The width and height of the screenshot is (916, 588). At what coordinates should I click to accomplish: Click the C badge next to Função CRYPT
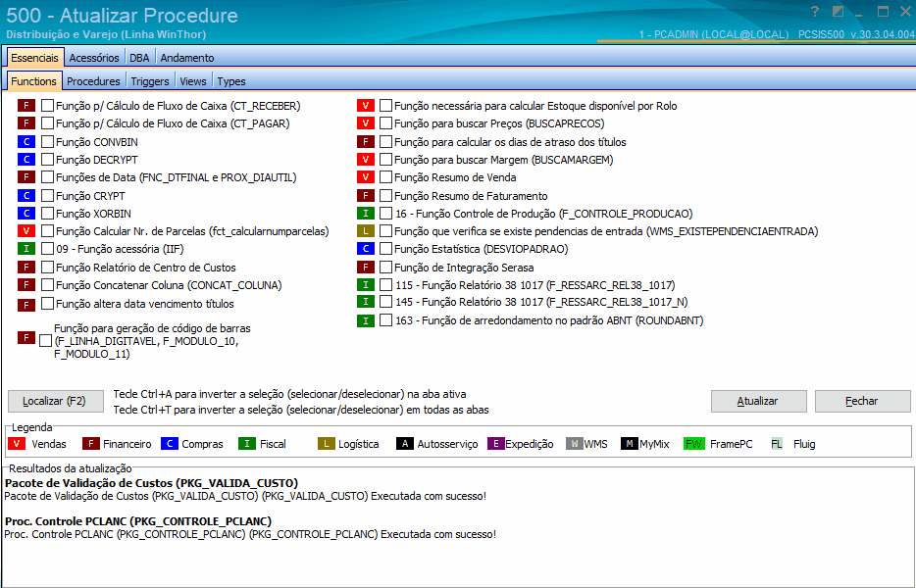click(x=26, y=196)
